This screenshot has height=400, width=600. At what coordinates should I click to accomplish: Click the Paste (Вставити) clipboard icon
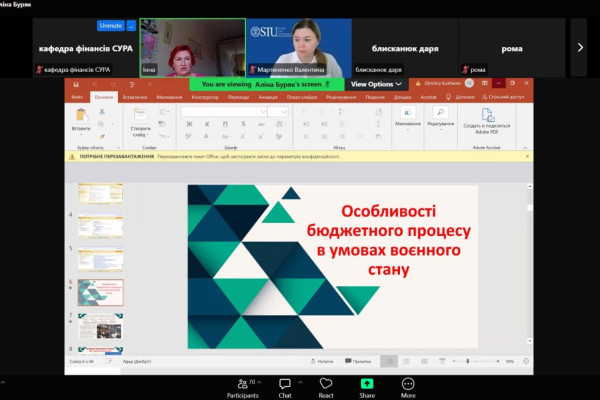point(81,115)
